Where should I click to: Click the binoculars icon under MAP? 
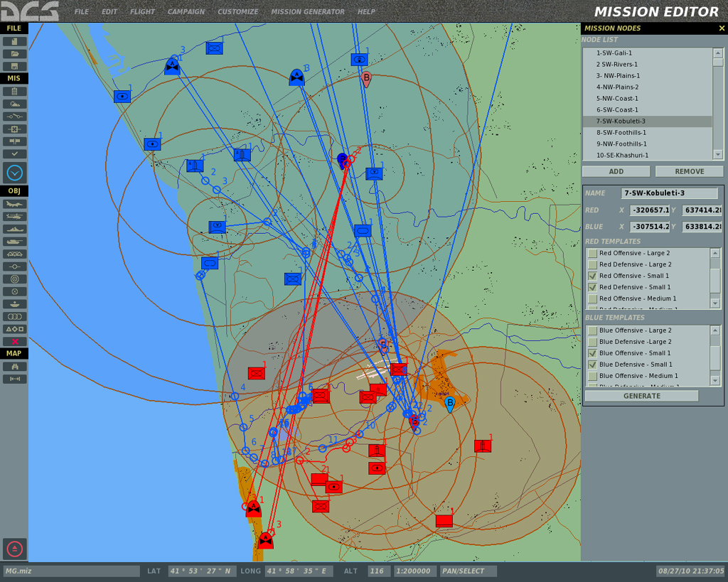click(14, 367)
